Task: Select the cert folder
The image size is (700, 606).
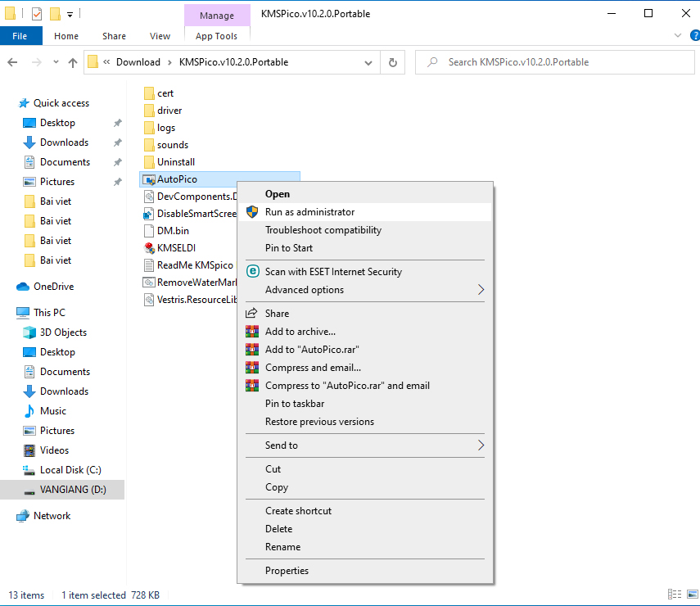Action: click(165, 93)
